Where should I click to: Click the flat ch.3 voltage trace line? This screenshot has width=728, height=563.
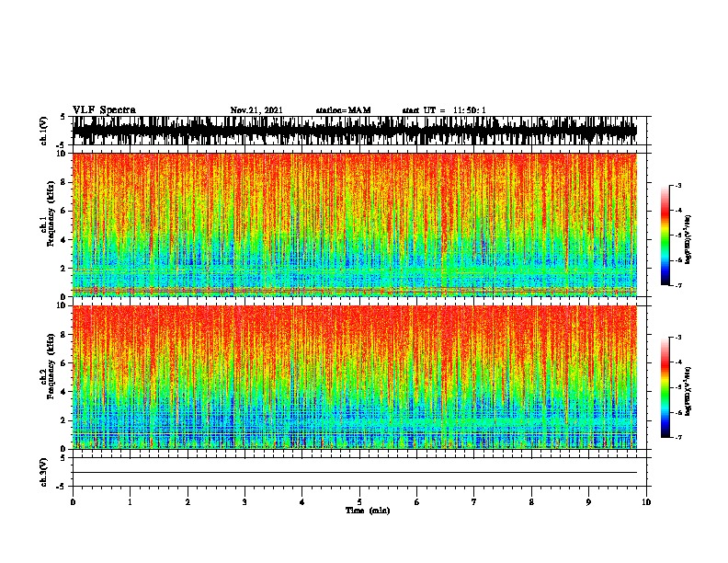(355, 473)
